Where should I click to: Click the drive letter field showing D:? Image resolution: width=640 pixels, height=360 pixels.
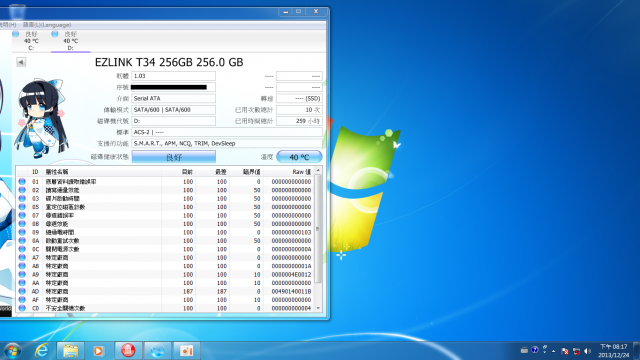pos(173,121)
